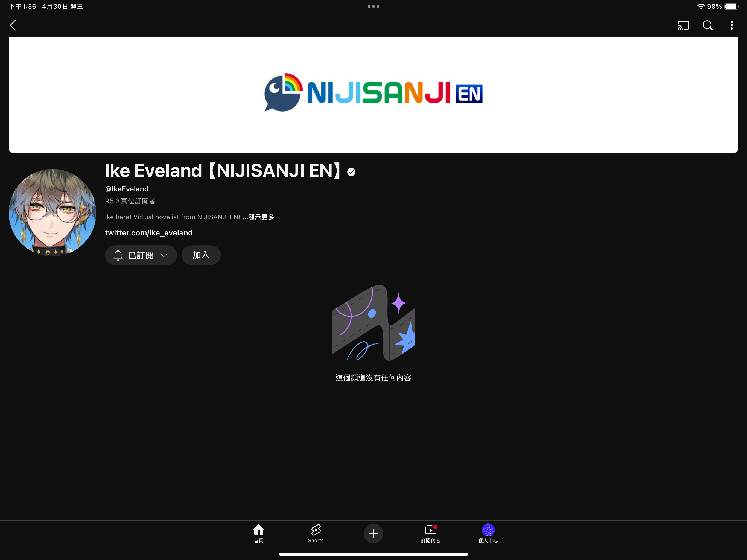The width and height of the screenshot is (747, 560).
Task: Tap the bell icon on subscribed button
Action: tap(118, 255)
